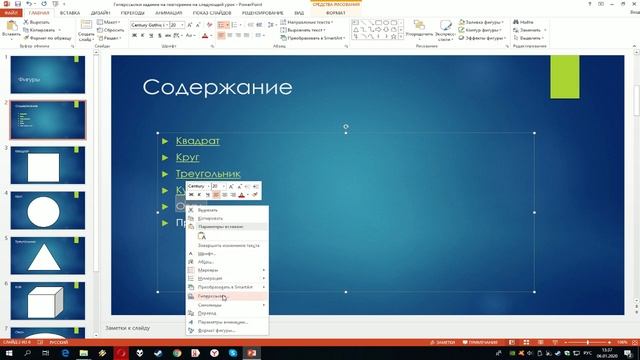The height and width of the screenshot is (360, 640).
Task: Open the Layout (Макет) dropdown
Action: tap(109, 22)
